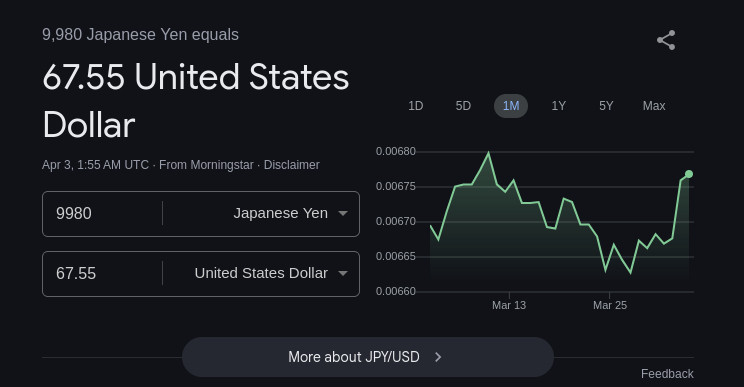The image size is (744, 387).
Task: Select the 1M chart range
Action: [x=511, y=106]
